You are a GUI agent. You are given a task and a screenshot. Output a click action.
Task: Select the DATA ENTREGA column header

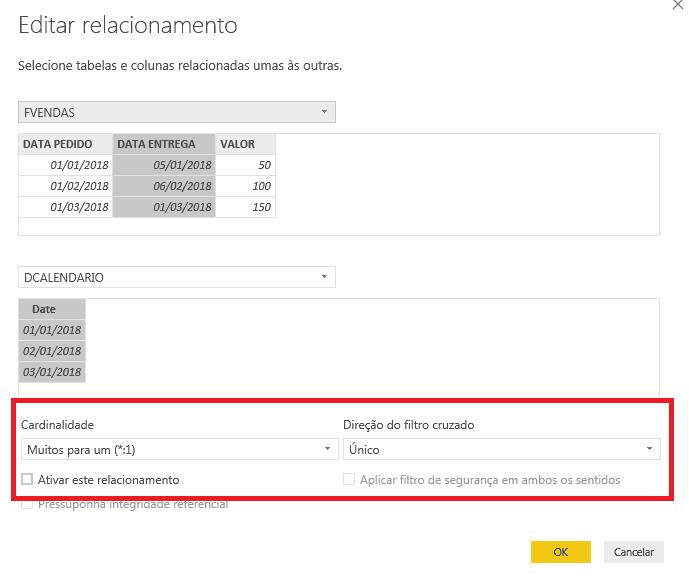[164, 144]
